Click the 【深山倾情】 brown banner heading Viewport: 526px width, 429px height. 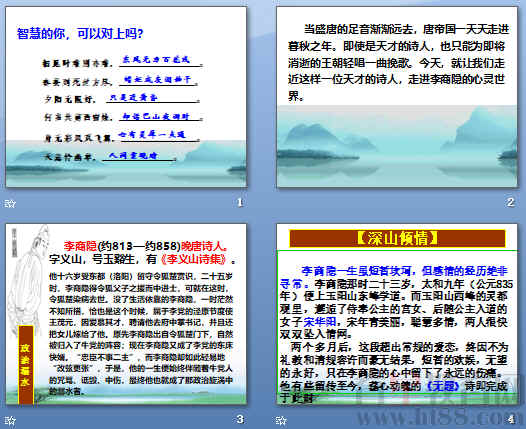tap(397, 238)
